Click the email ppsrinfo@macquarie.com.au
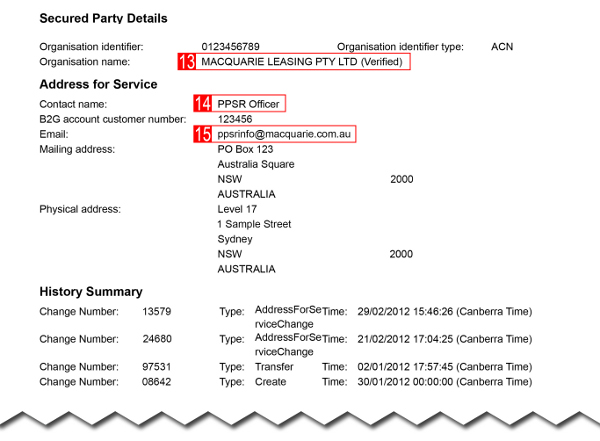The image size is (600, 441). (x=284, y=134)
